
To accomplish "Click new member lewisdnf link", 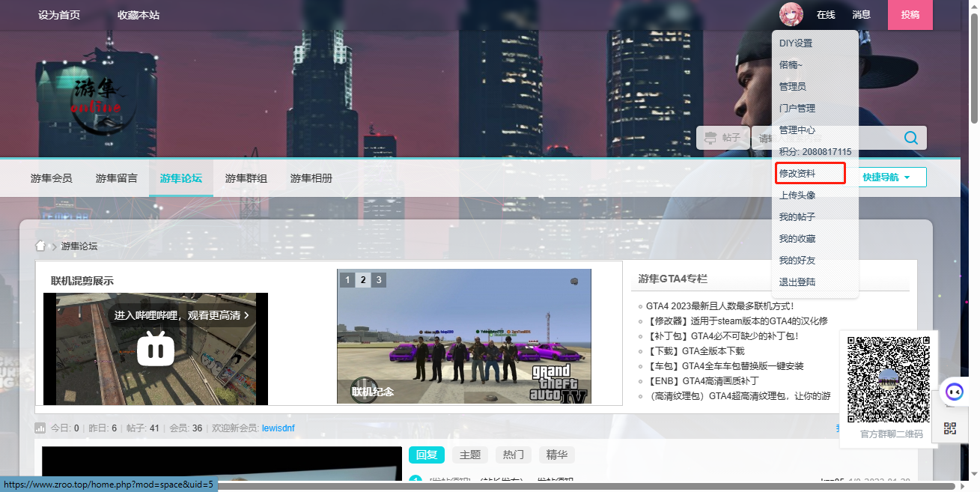I will coord(279,428).
